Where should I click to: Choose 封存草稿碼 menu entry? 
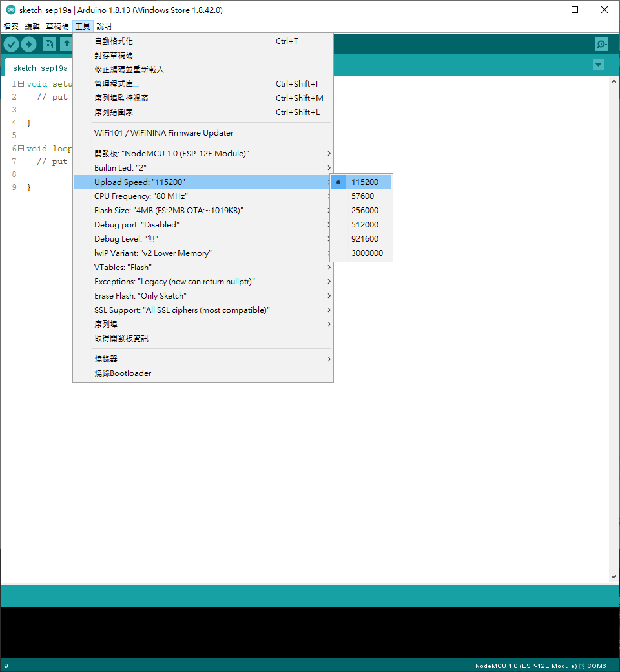[x=203, y=56]
